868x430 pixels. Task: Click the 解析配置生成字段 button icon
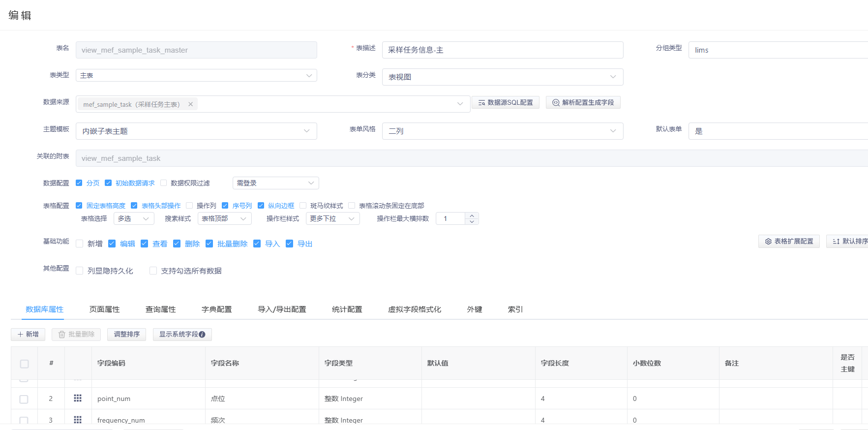tap(556, 103)
